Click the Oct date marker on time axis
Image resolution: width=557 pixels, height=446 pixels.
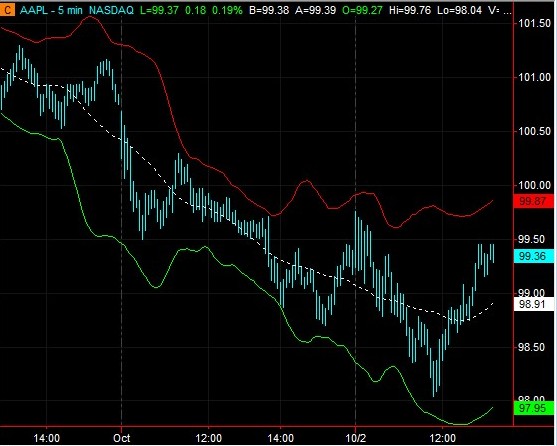(x=122, y=438)
